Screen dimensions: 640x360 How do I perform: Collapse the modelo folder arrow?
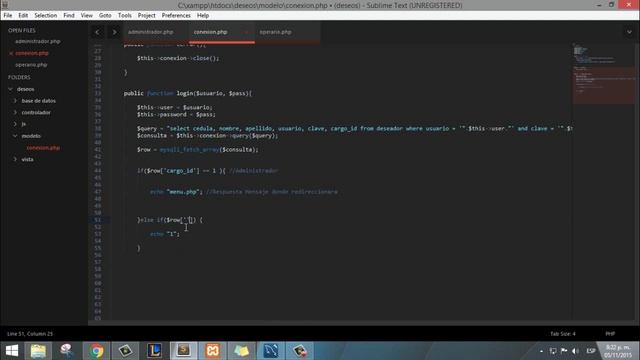coord(15,136)
